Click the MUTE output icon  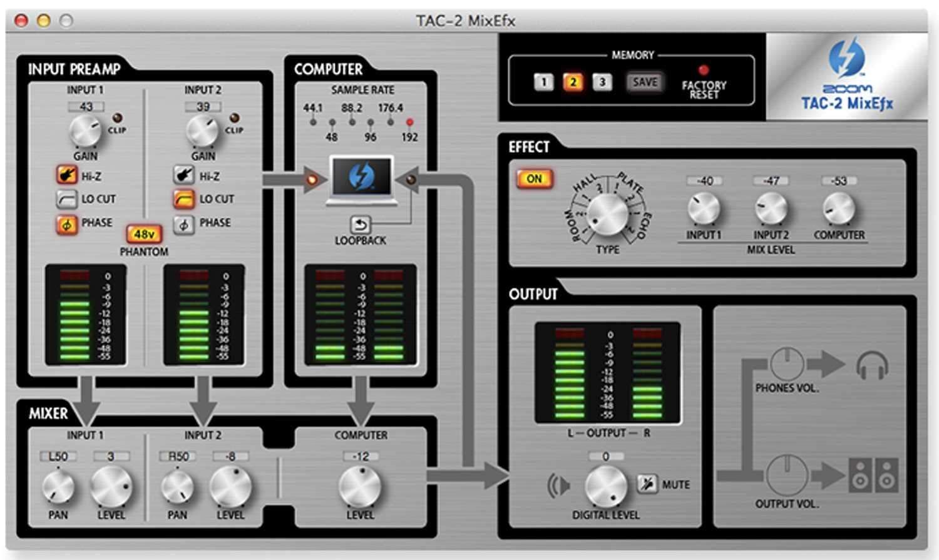pos(647,484)
